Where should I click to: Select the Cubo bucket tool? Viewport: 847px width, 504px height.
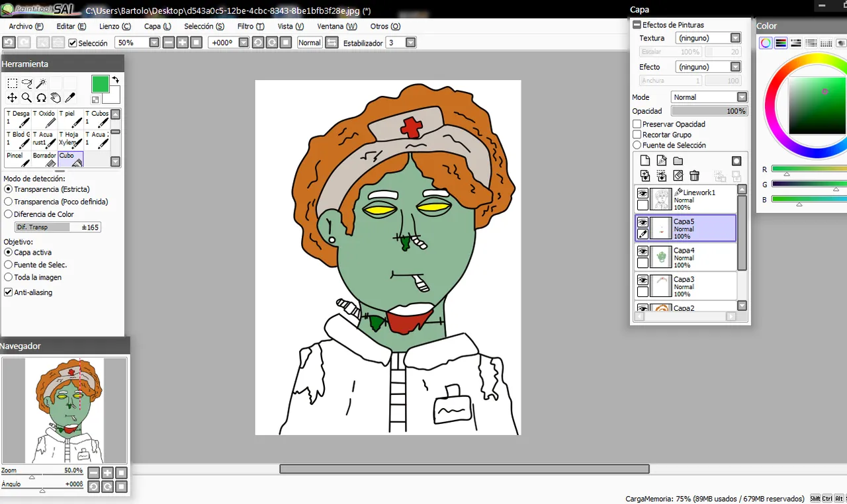(x=71, y=159)
